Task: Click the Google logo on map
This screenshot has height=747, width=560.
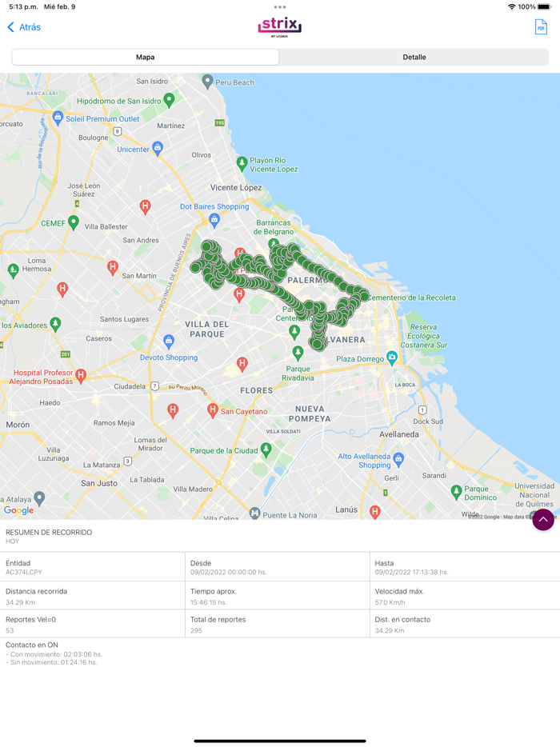Action: pyautogui.click(x=18, y=510)
